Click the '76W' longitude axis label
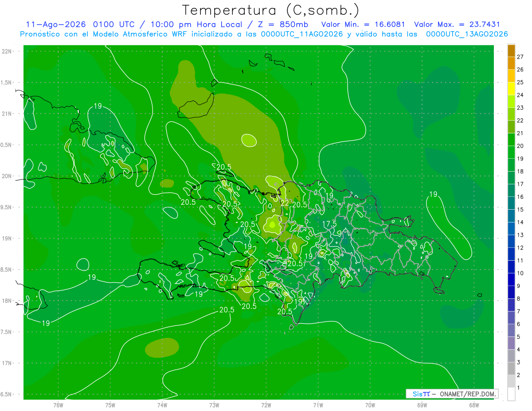The image size is (532, 411). pyautogui.click(x=58, y=405)
